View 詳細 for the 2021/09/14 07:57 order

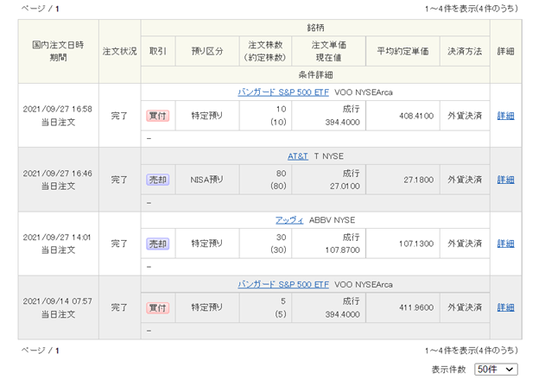click(x=505, y=307)
